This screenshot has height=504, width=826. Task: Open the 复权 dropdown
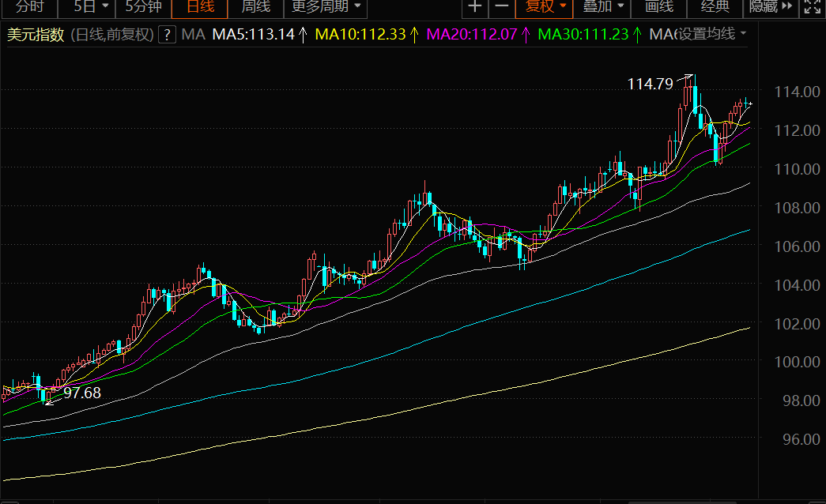click(x=545, y=7)
